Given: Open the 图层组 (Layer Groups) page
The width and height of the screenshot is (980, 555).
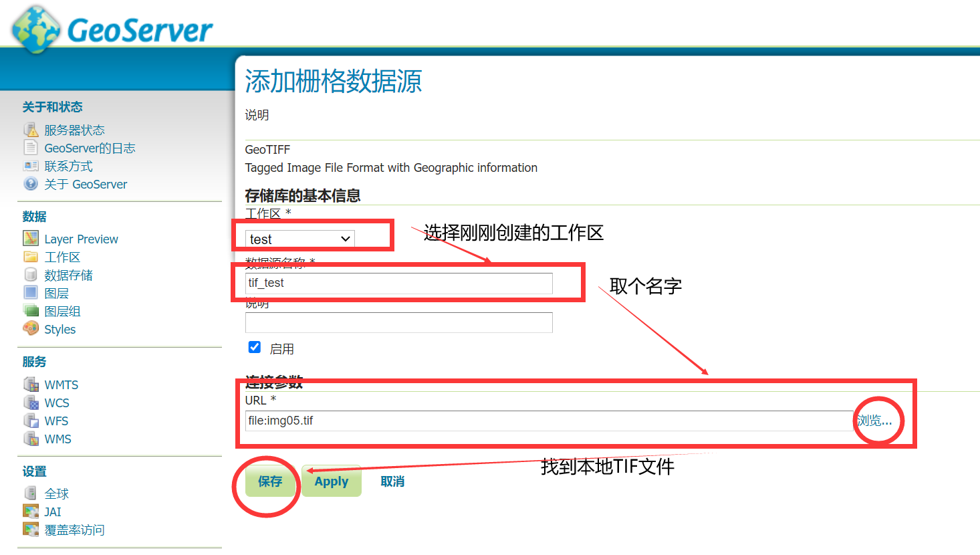Looking at the screenshot, I should point(64,310).
